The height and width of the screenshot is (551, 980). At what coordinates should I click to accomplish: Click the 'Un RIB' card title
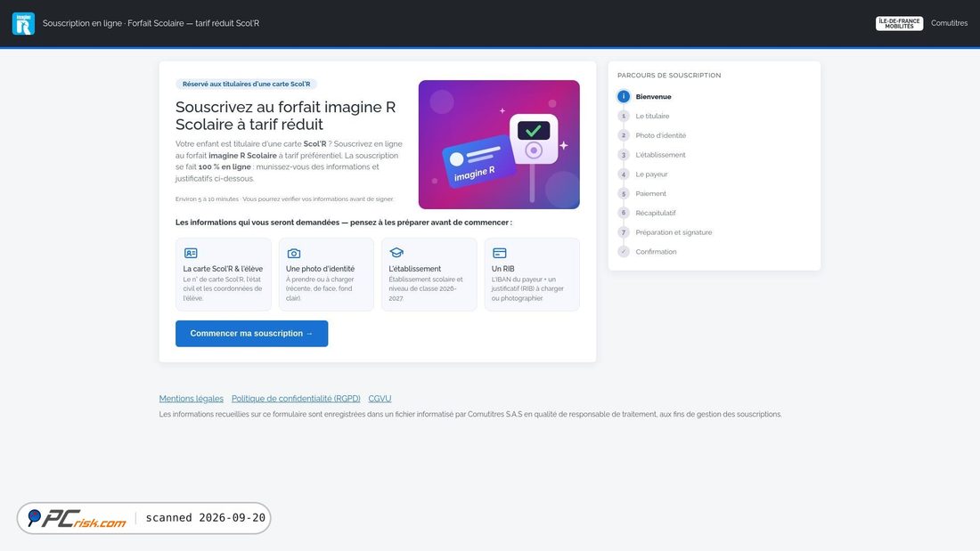pos(502,269)
